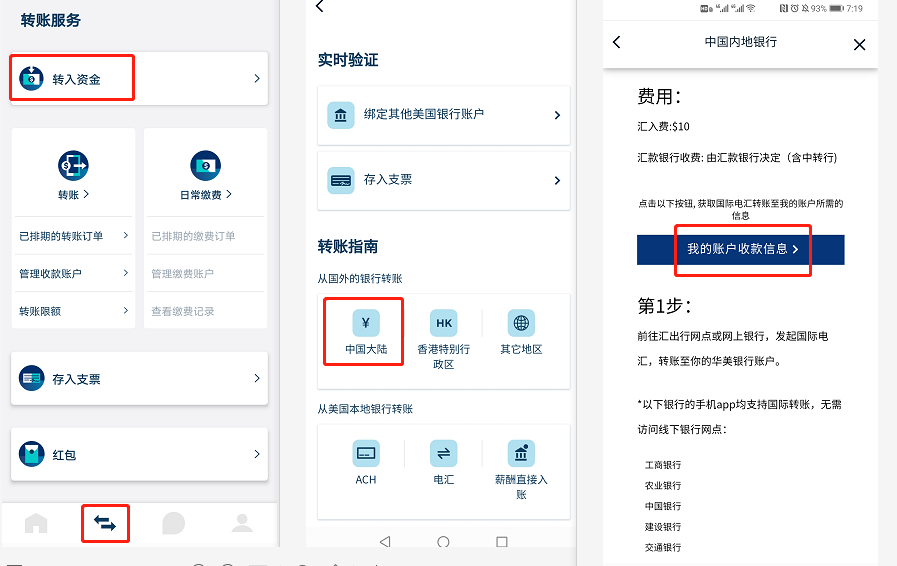
Task: Choose the 薪酬直接入账 deposit icon
Action: coord(521,453)
